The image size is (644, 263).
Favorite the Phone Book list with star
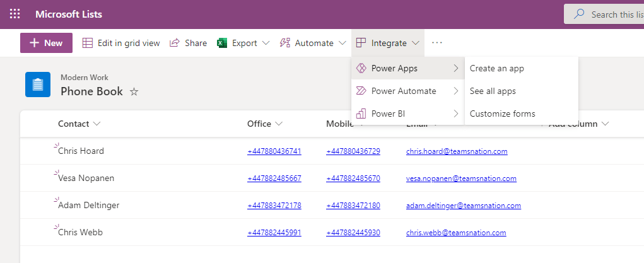(x=134, y=92)
